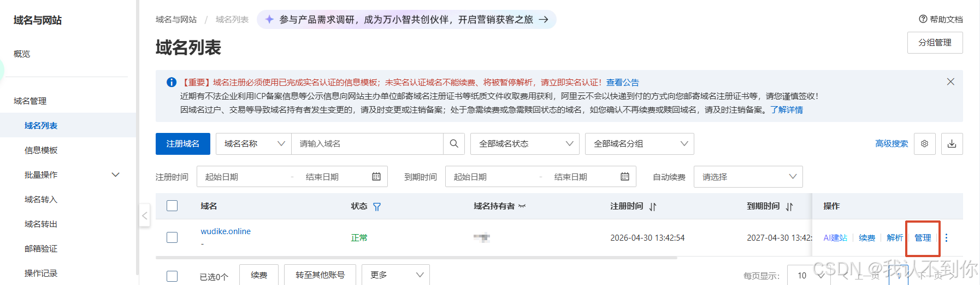Toggle bottom select-all checkbox
This screenshot has width=980, height=285.
(x=172, y=276)
